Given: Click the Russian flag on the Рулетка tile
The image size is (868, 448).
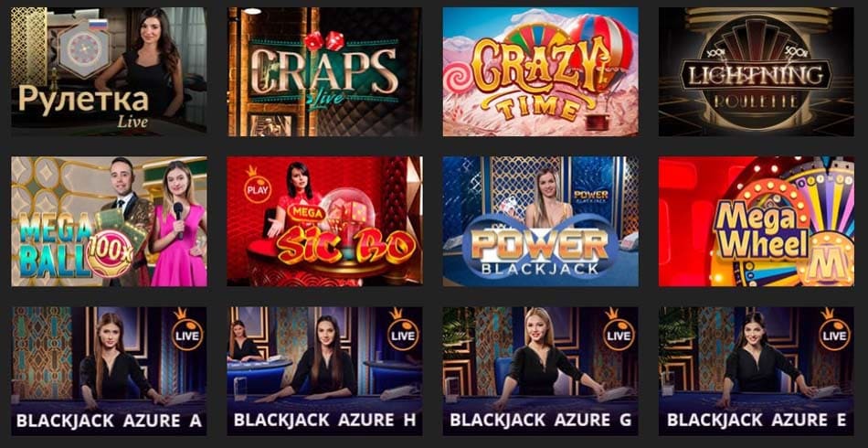Looking at the screenshot, I should (x=98, y=25).
